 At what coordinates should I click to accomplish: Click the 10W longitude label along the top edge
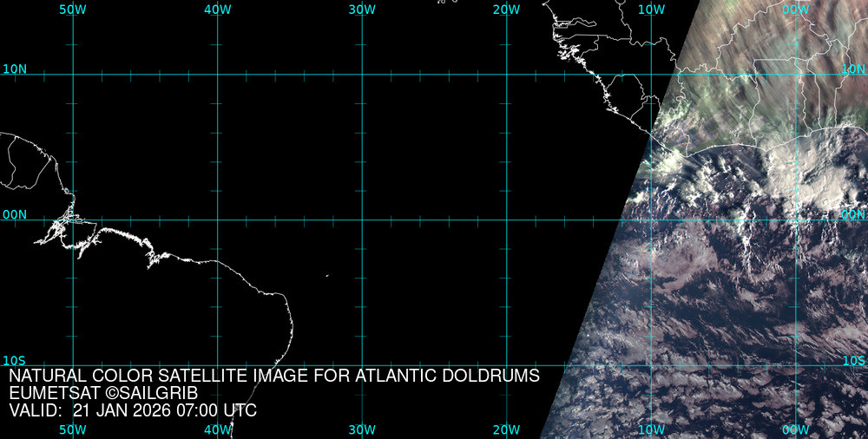(651, 10)
